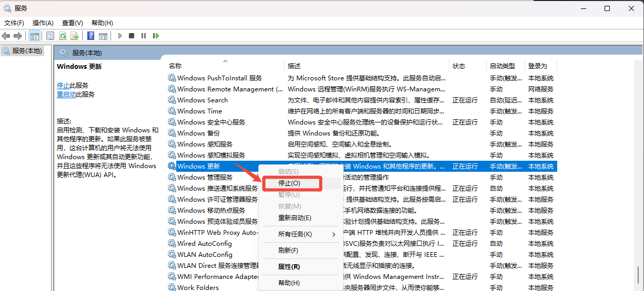Select the WLAN Direct 服务连接管理 row
Screen dimensions: 644x291
point(361,265)
